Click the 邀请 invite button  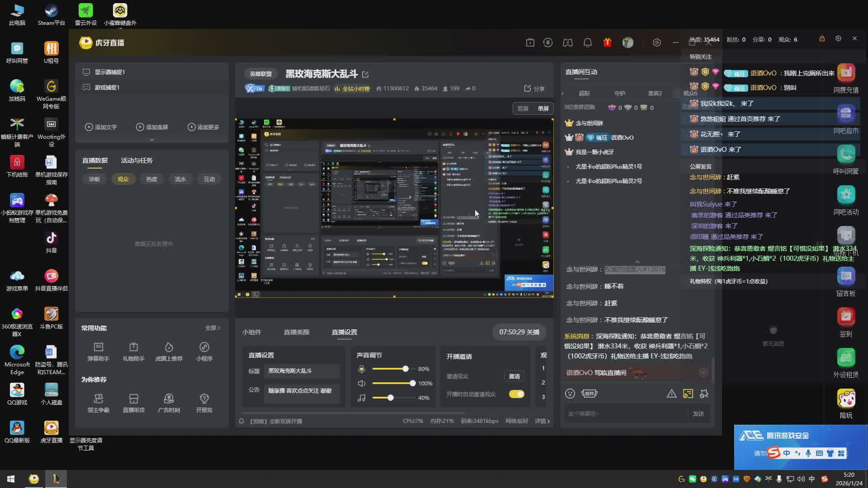click(514, 376)
